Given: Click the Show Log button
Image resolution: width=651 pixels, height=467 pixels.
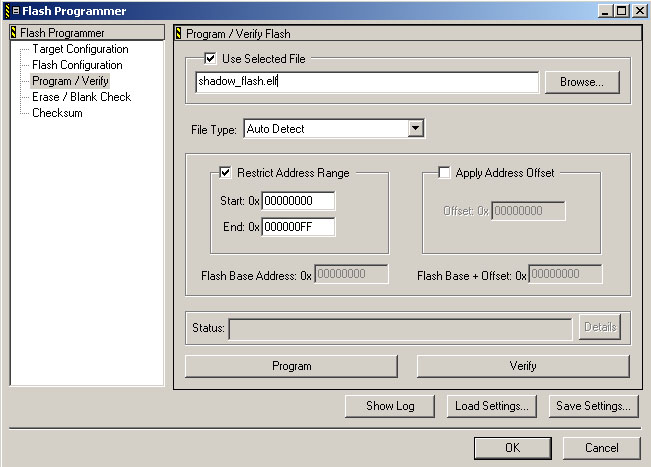Looking at the screenshot, I should 388,406.
